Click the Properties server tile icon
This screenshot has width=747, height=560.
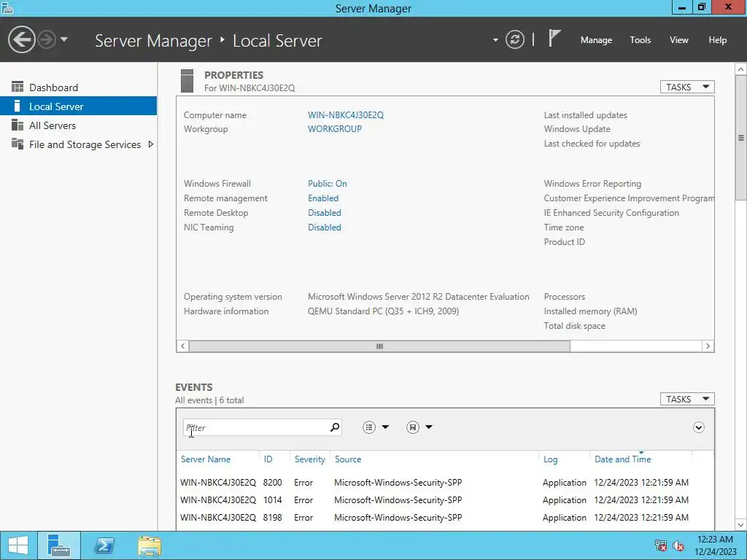[187, 81]
